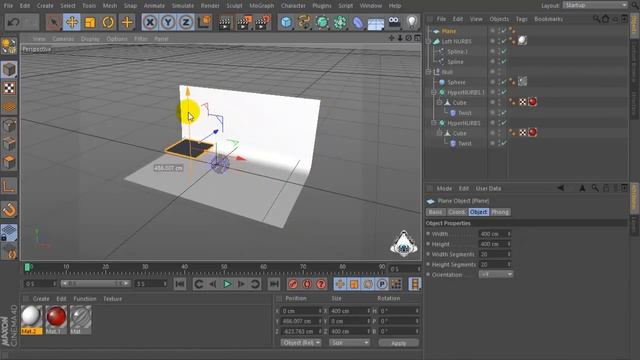Open the Orientation dropdown
The image size is (640, 360).
[496, 274]
